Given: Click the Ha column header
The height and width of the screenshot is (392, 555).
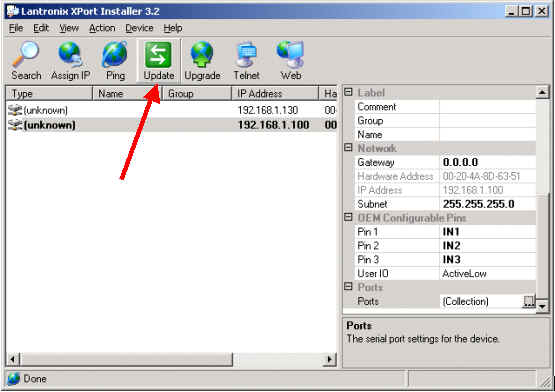Looking at the screenshot, I should coord(328,93).
